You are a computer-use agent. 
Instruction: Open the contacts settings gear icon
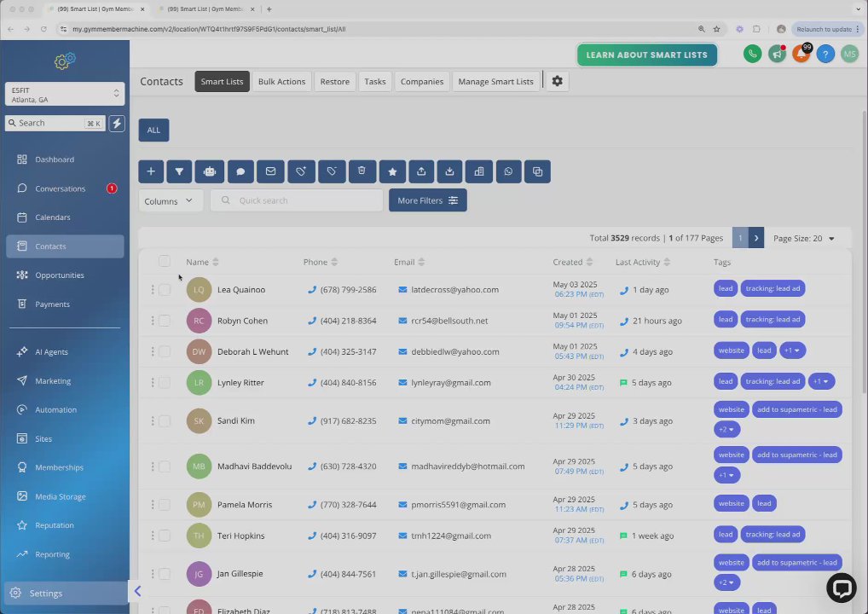(x=558, y=81)
